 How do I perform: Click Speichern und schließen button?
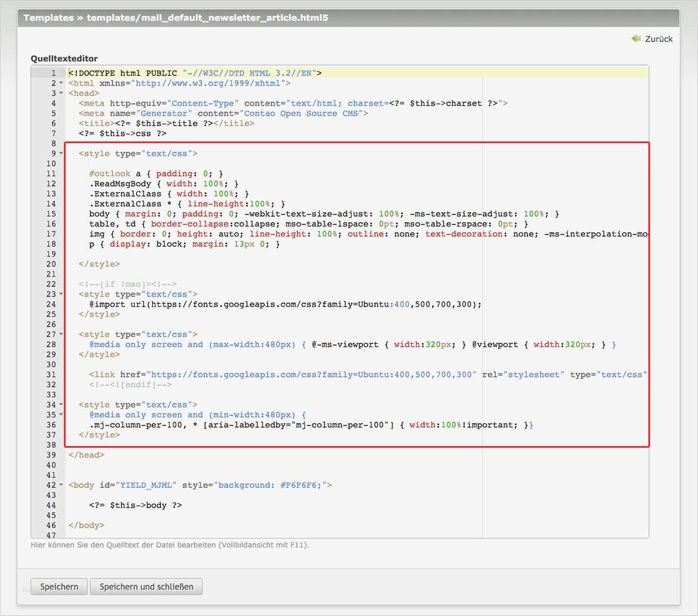click(146, 586)
